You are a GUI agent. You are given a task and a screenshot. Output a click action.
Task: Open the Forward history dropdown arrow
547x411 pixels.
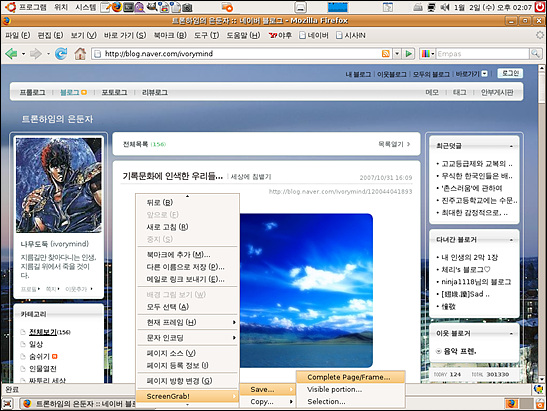(48, 54)
